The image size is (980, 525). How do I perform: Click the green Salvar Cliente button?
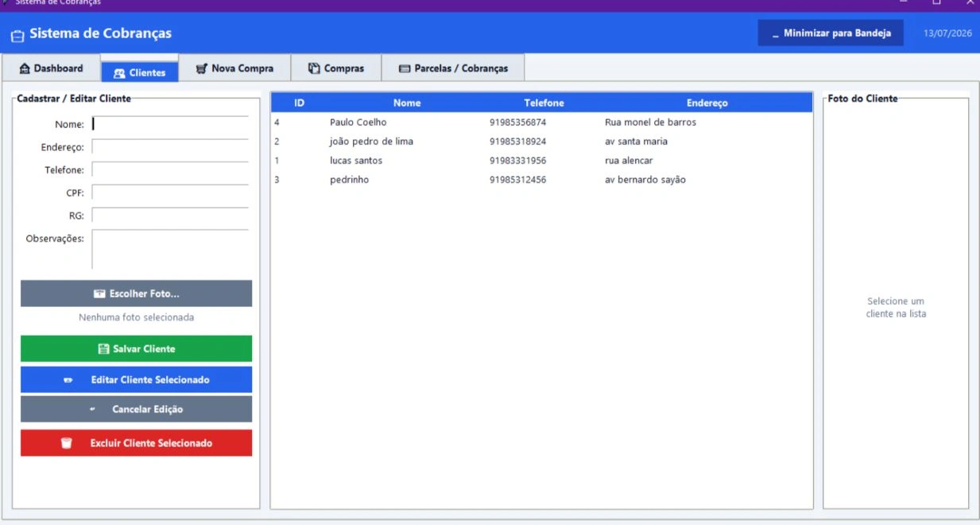[136, 348]
